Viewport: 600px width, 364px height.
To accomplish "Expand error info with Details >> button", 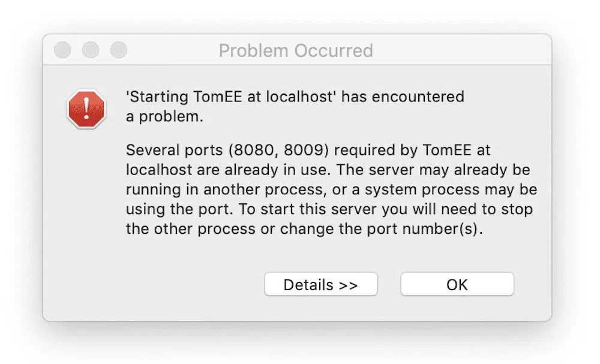I will point(320,284).
